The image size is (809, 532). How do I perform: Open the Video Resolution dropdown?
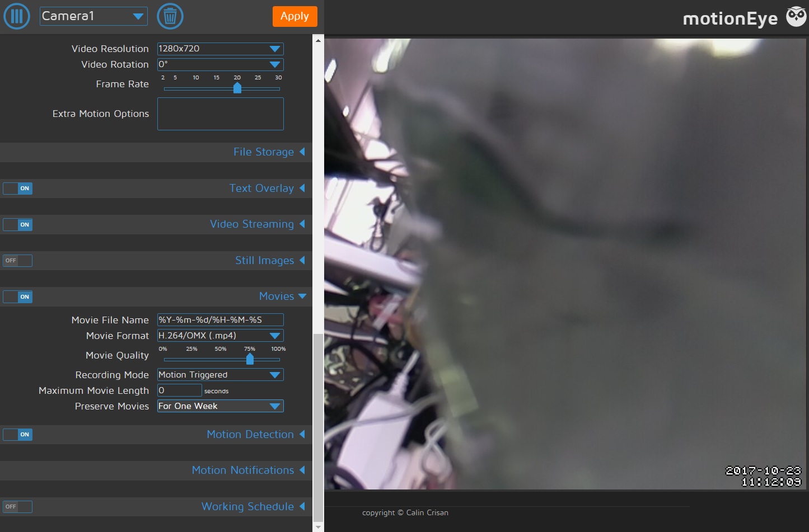click(220, 49)
